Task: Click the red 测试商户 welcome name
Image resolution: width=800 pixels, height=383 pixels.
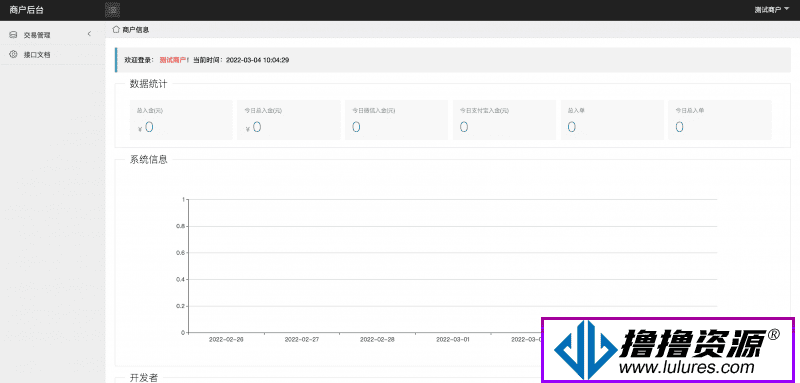Action: 172,60
